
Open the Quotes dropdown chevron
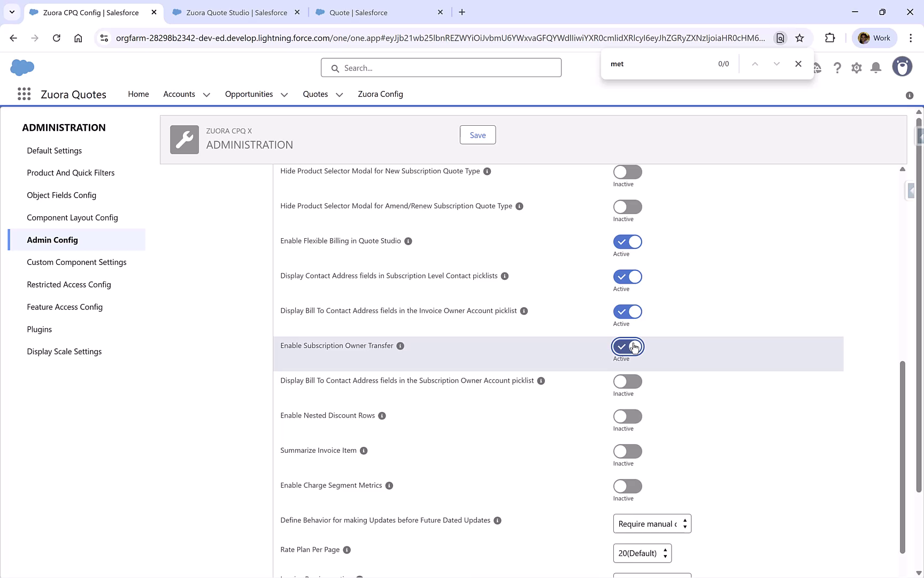coord(339,94)
